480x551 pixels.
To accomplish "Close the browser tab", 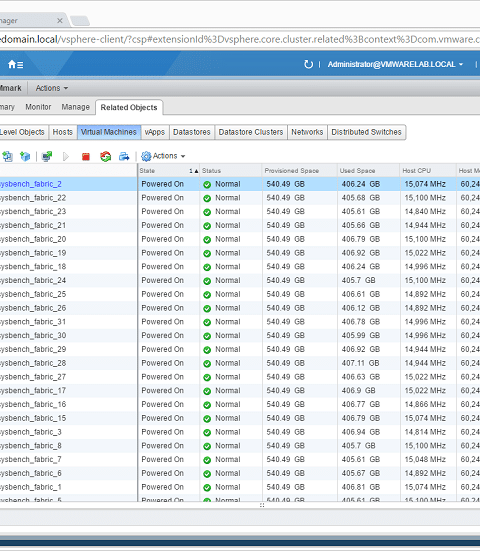I will coord(60,21).
